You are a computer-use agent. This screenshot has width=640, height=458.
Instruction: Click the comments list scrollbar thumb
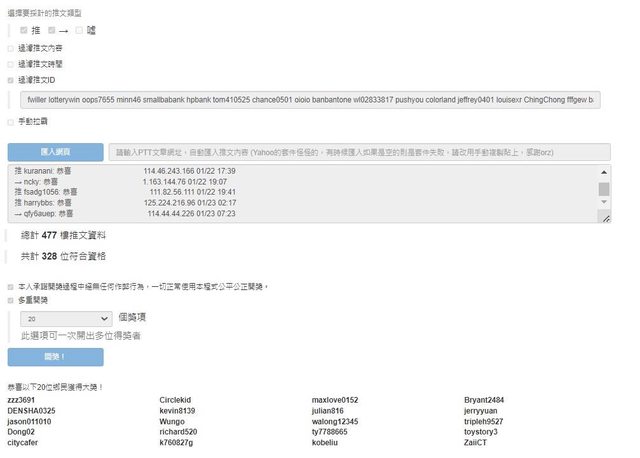(x=603, y=188)
